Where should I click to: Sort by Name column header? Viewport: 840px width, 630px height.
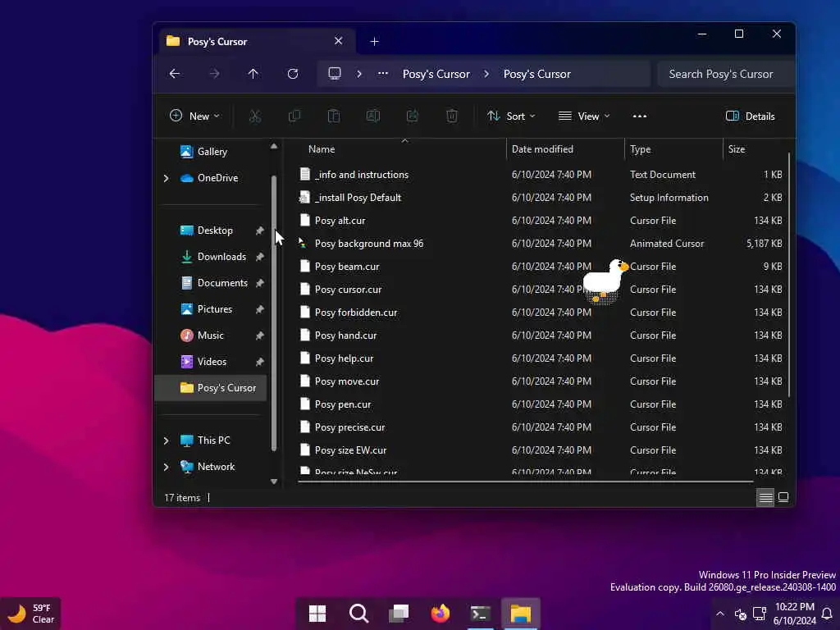pos(322,149)
